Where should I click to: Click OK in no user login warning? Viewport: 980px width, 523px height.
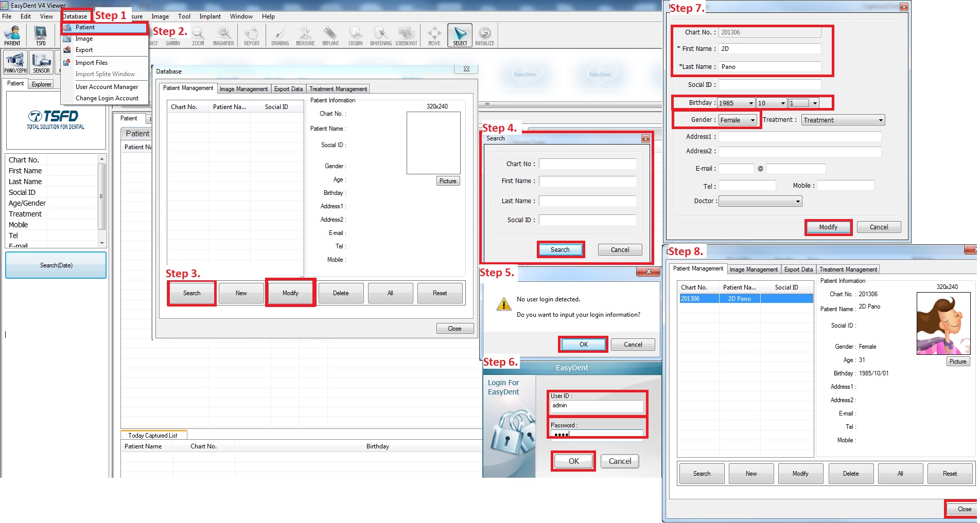pos(584,345)
